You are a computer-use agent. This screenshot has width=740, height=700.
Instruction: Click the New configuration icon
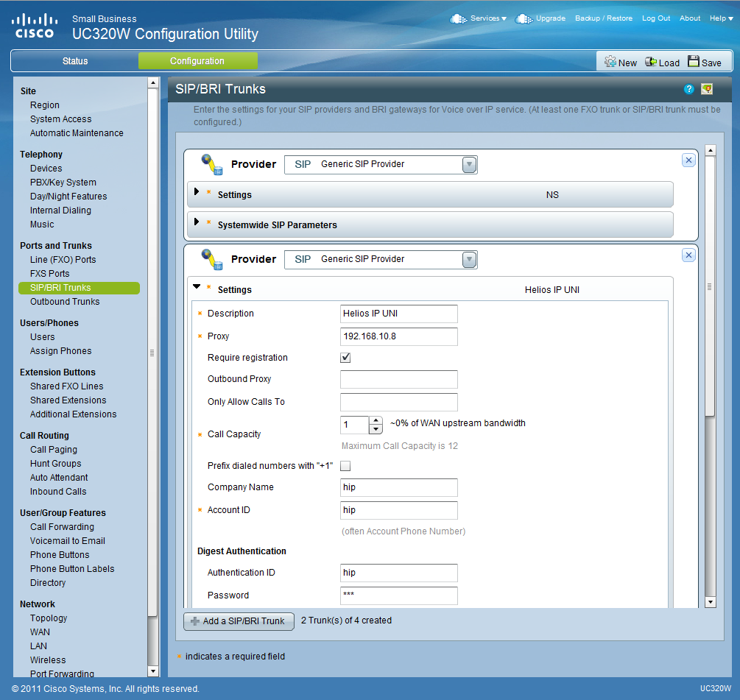pos(610,63)
